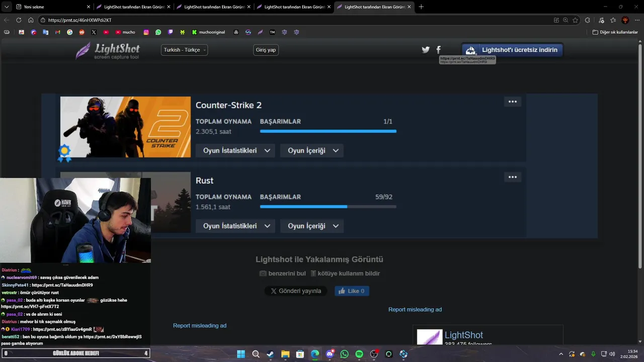Image resolution: width=644 pixels, height=362 pixels.
Task: Open Microsoft Store from the taskbar
Action: [300, 354]
